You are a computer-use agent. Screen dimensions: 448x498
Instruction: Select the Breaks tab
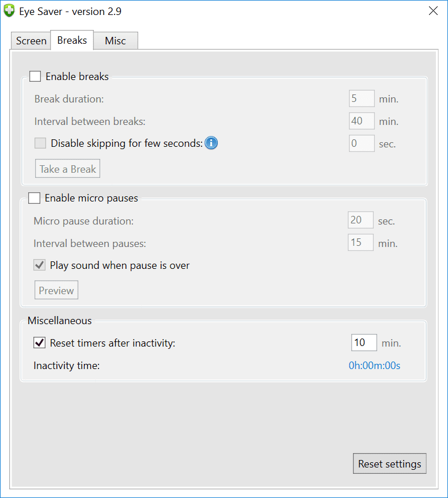71,40
